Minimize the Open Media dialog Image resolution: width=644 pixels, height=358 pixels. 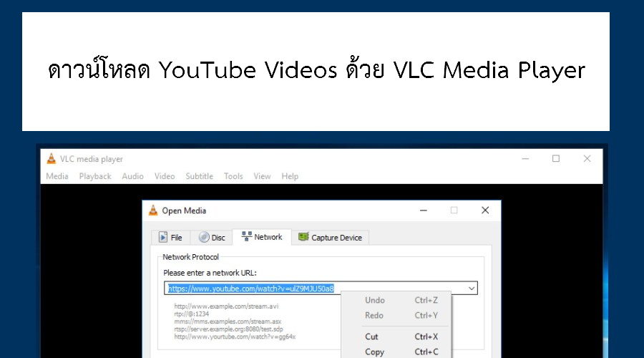424,211
